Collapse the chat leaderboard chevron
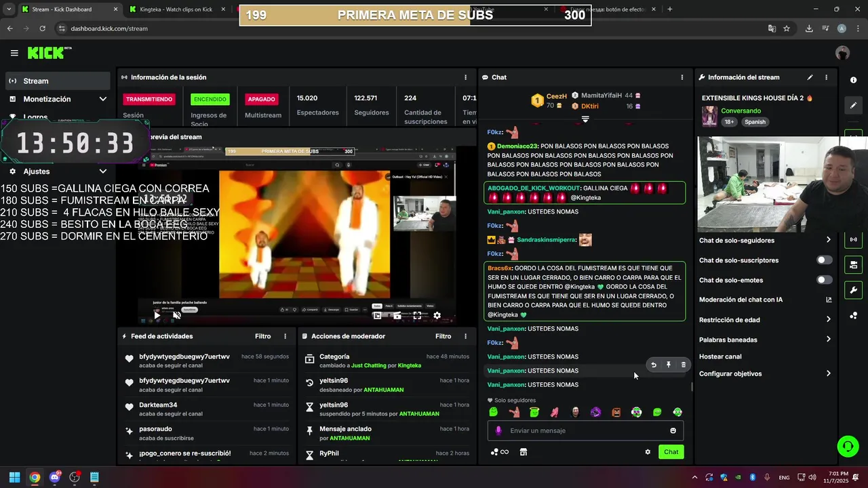Screen dimensions: 868x488 coord(585,119)
